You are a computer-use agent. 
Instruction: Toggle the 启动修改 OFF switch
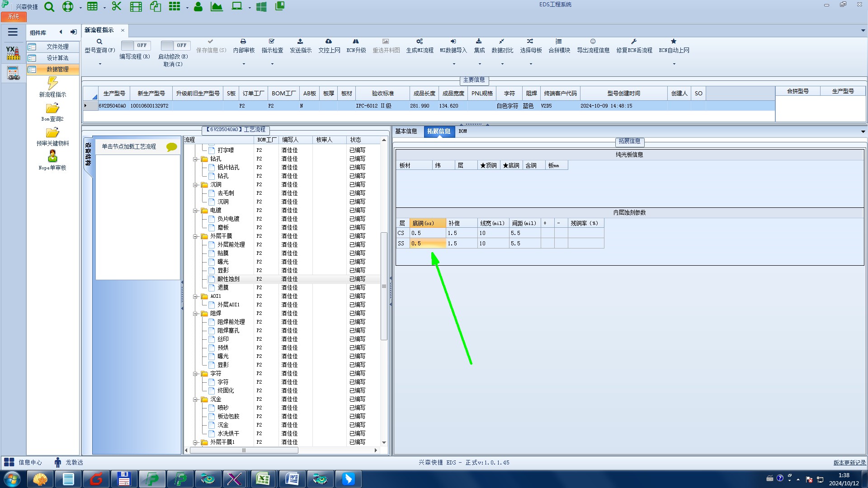pos(175,46)
